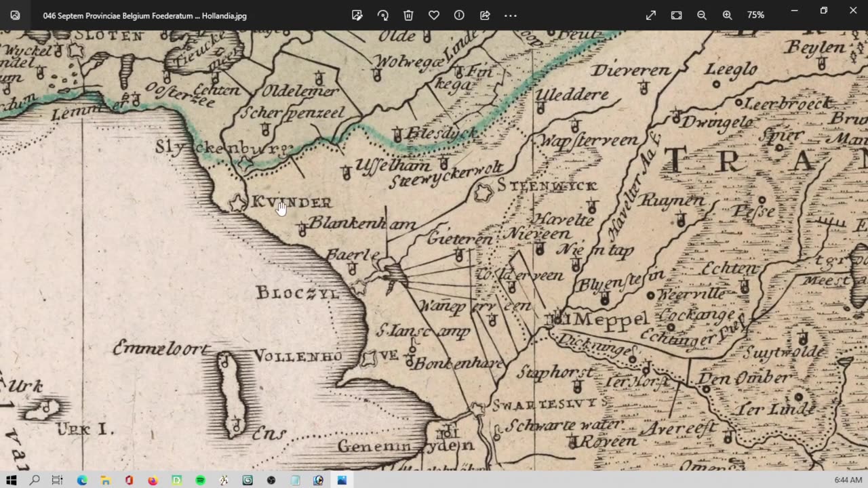Click the Dwingelo label on the map
Image resolution: width=868 pixels, height=488 pixels.
click(717, 123)
